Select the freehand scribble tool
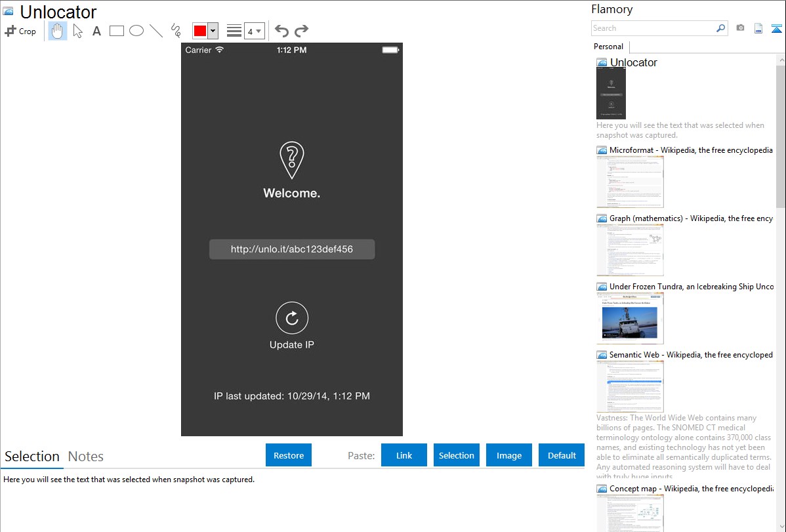 (x=176, y=31)
